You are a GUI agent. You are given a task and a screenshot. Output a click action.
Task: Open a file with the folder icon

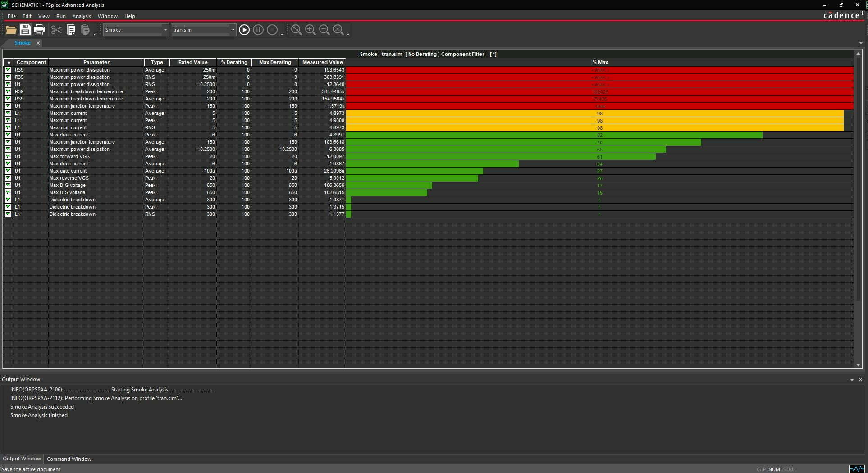coord(11,30)
